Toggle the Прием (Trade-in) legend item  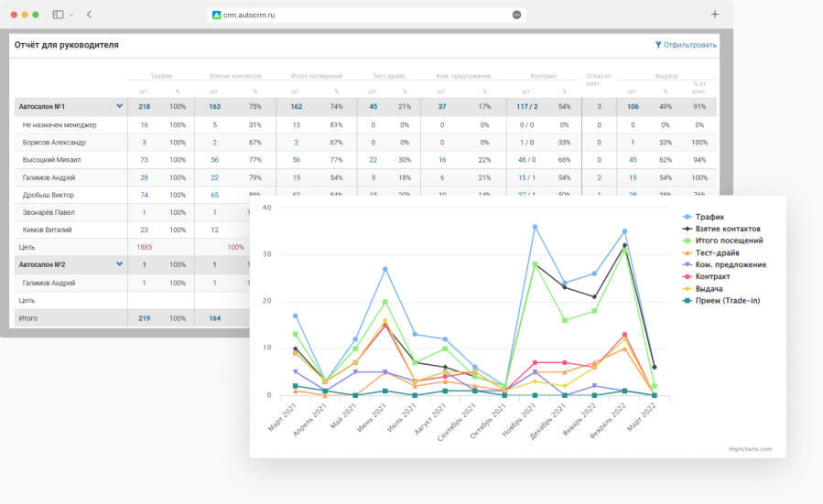click(728, 300)
